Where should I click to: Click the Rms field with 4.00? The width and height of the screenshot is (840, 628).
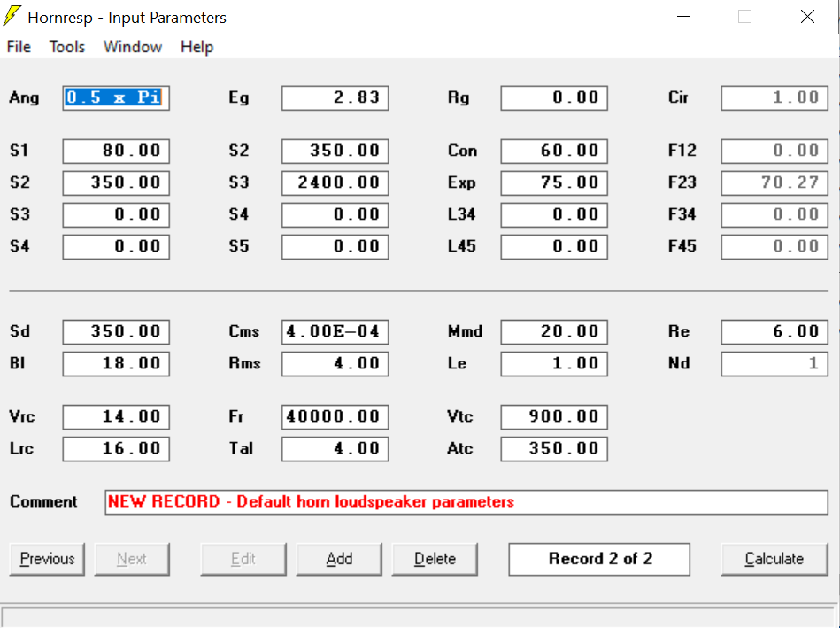(335, 364)
